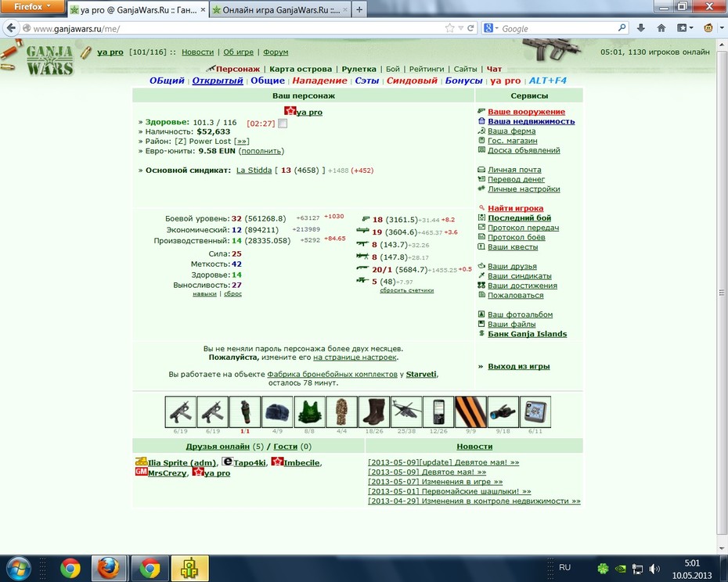Click the grenade item showing 1/1
The width and height of the screenshot is (728, 582).
pos(245,411)
